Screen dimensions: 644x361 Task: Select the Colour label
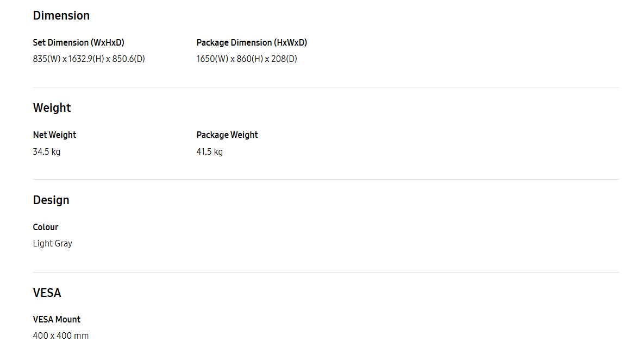(46, 227)
